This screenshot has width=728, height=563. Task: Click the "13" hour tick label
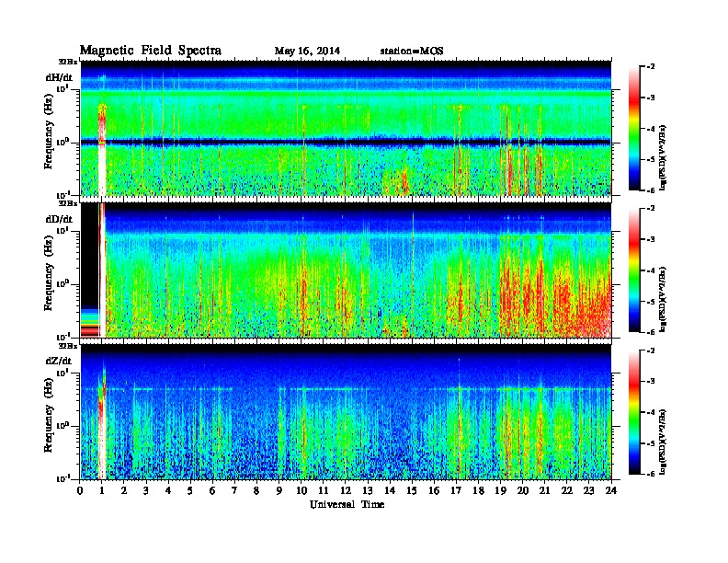[368, 490]
